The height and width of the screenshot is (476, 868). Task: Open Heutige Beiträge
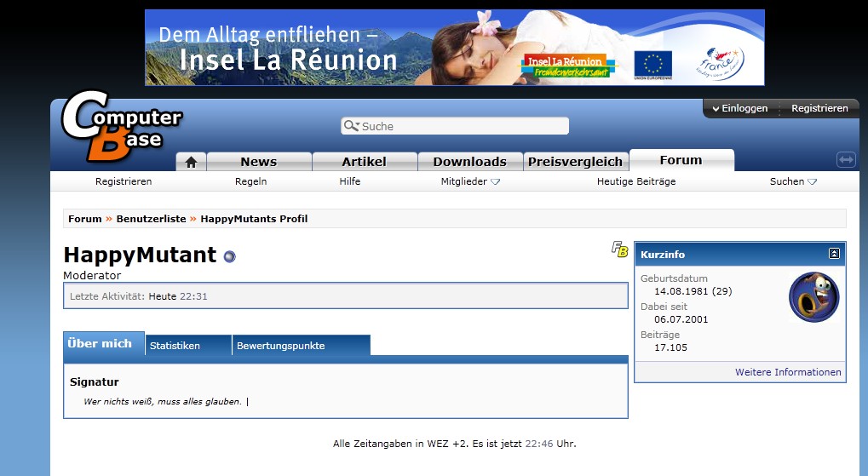click(636, 181)
